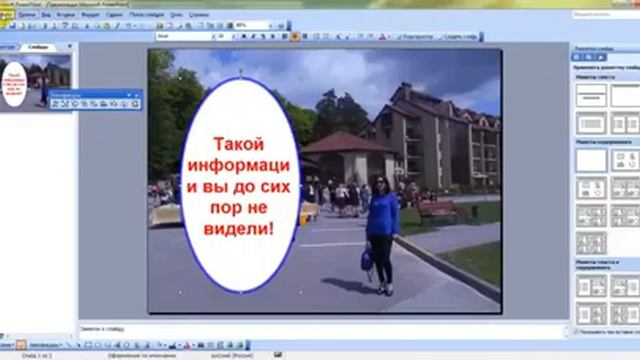The image size is (640, 360).
Task: Open the Вид menu
Action: pos(46,15)
